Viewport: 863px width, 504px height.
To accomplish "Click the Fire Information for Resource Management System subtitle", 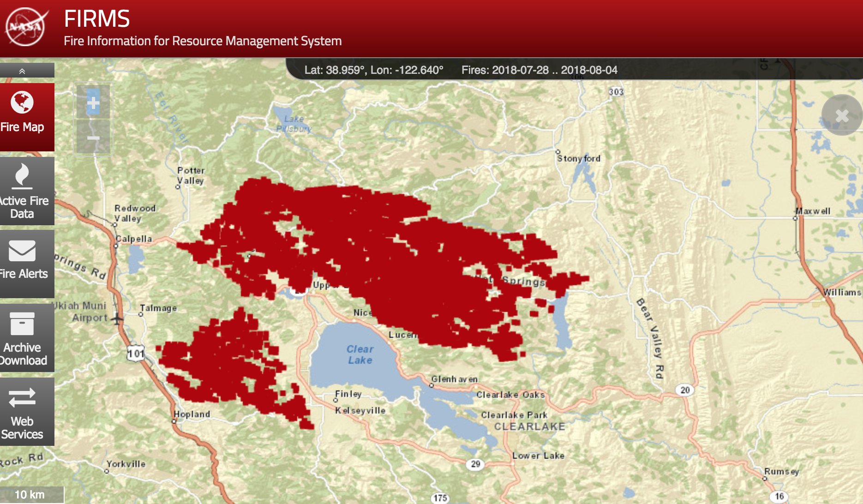I will (203, 41).
